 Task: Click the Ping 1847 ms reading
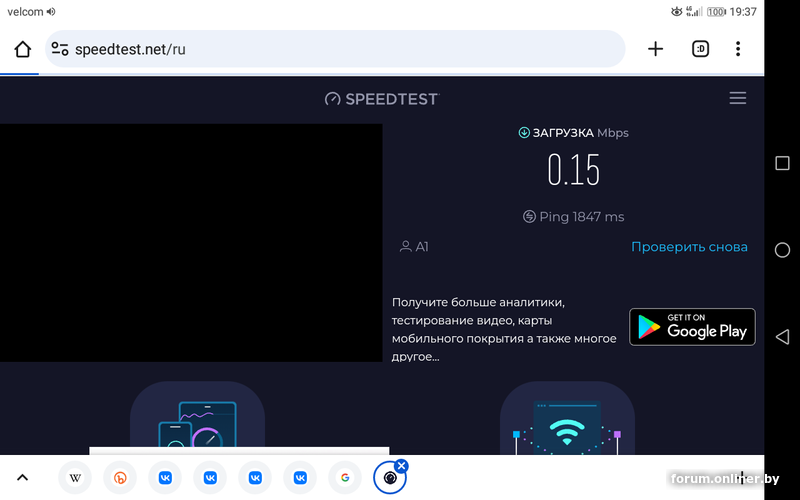point(581,217)
